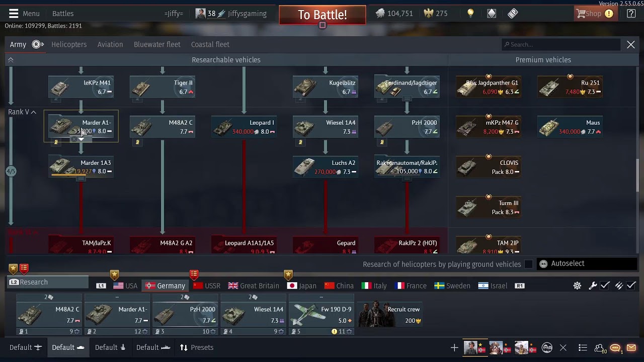Click the red list badge above Research
Image resolution: width=644 pixels, height=362 pixels.
tap(24, 268)
